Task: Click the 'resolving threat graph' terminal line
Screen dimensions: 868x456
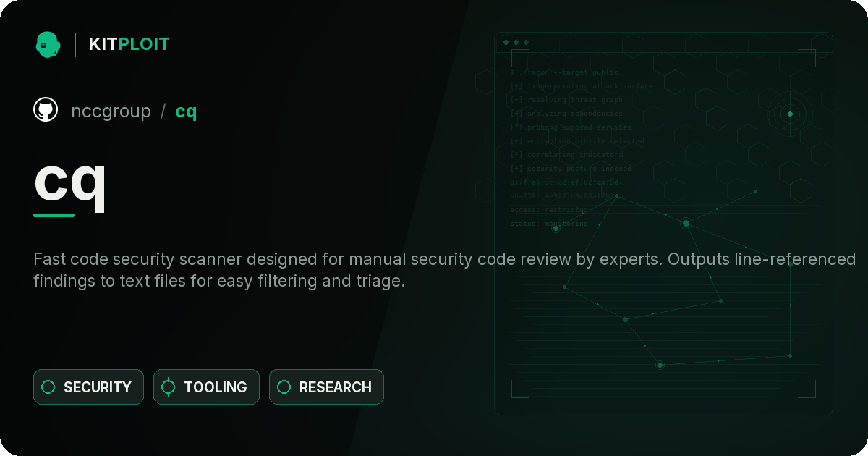Action: click(x=566, y=100)
